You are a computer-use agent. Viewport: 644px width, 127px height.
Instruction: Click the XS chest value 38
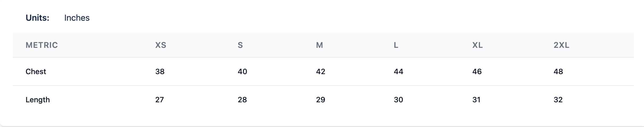pos(160,71)
